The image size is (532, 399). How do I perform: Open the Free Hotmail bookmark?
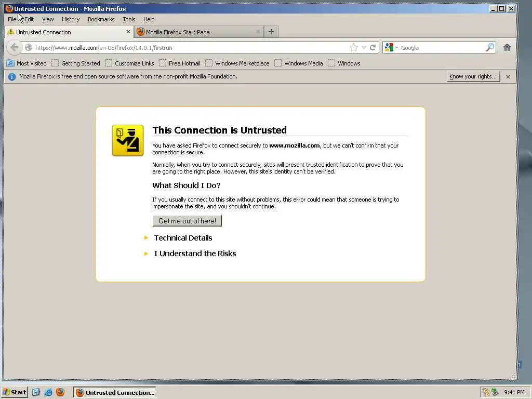coord(179,63)
